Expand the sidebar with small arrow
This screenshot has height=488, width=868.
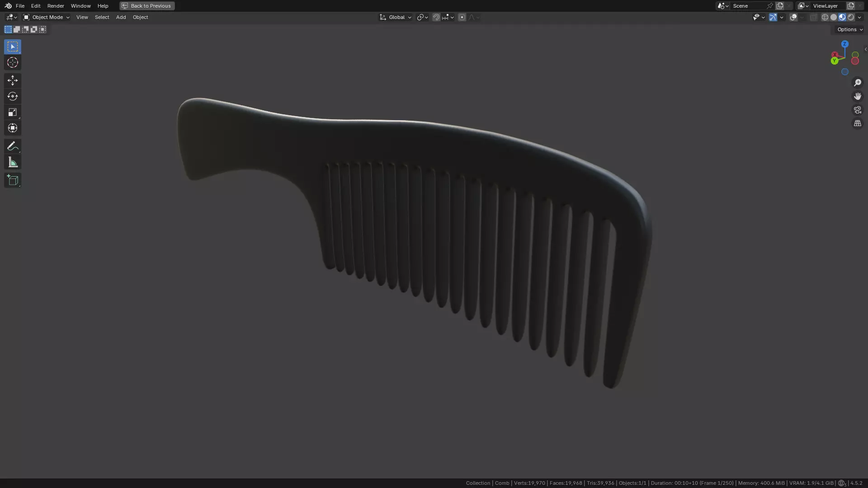click(x=865, y=49)
